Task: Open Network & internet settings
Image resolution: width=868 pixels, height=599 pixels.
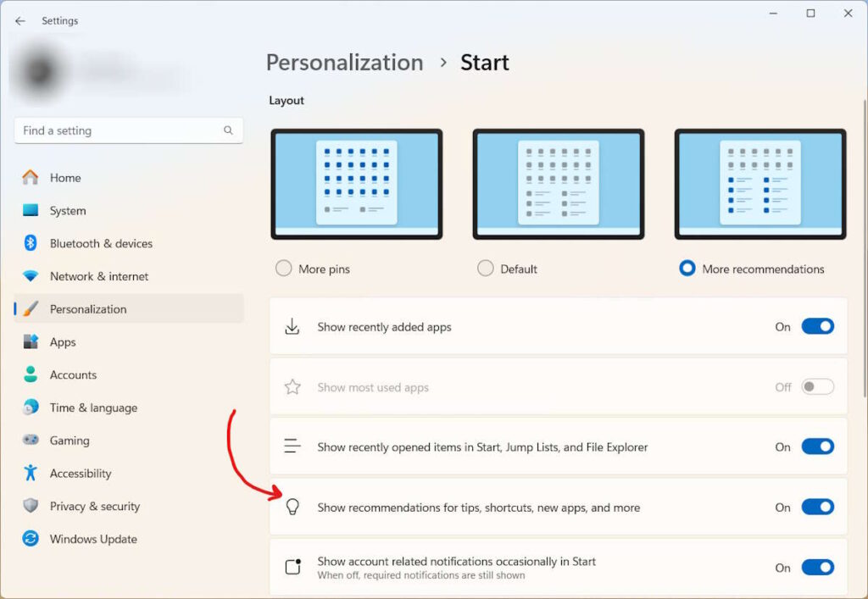Action: click(x=129, y=276)
